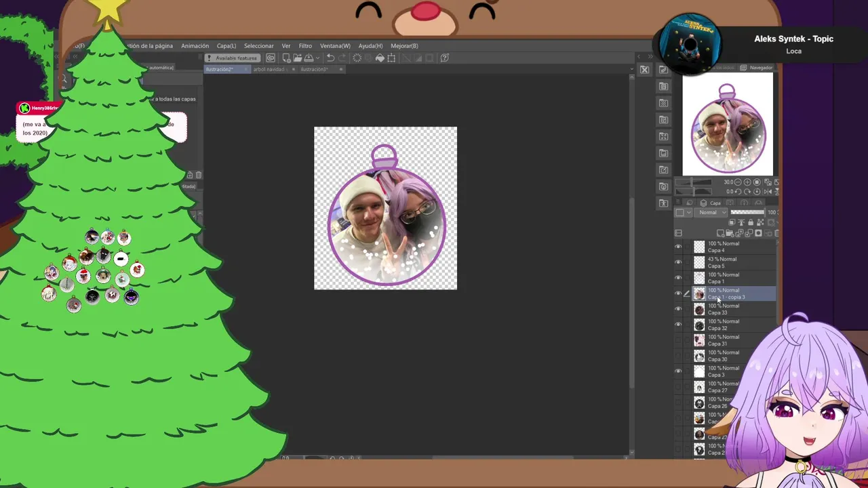Adjust the layer opacity slider
This screenshot has height=488, width=868.
coord(747,212)
